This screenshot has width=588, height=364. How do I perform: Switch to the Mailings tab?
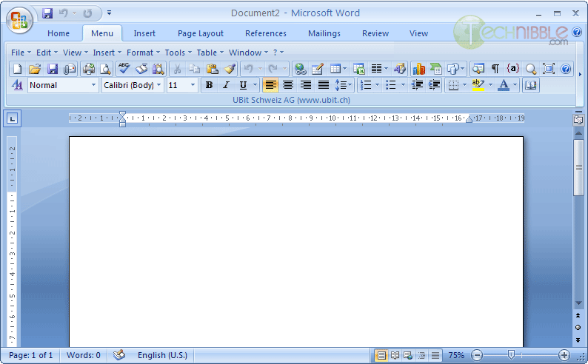(324, 33)
